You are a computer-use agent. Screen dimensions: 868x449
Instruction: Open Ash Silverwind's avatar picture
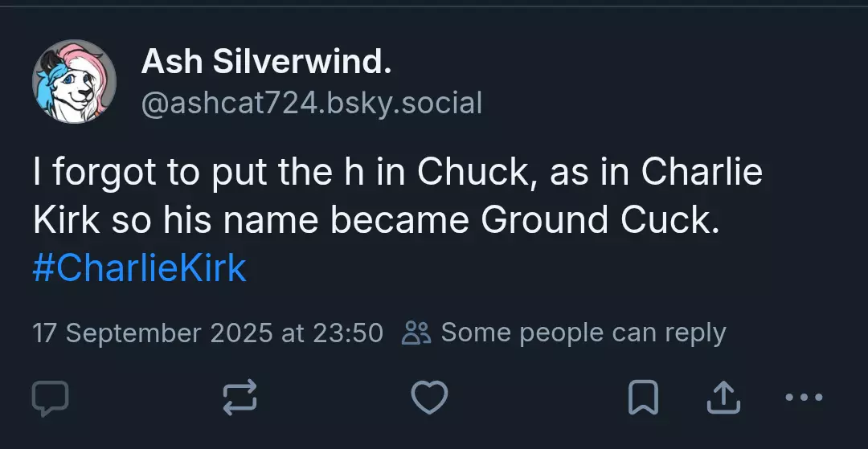[x=74, y=81]
